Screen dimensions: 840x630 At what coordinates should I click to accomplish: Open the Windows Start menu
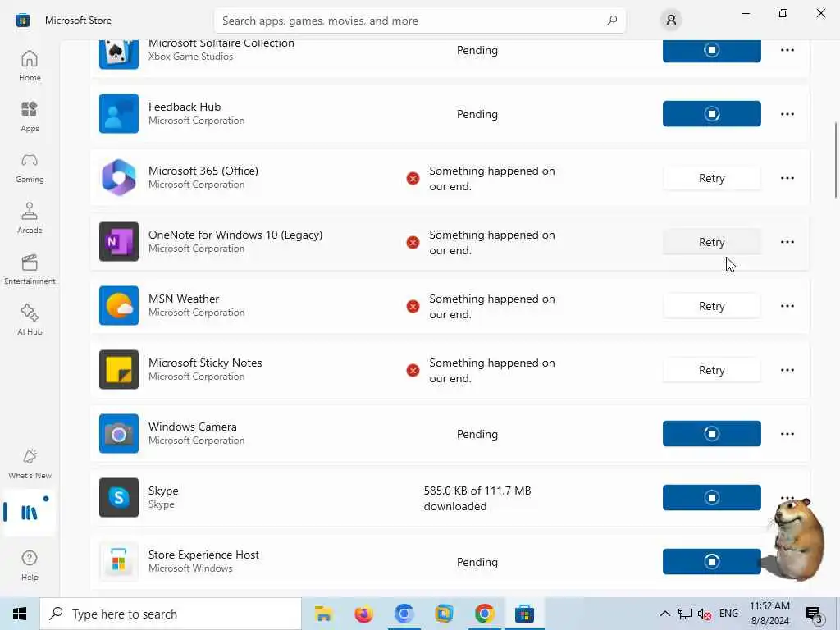click(x=20, y=614)
